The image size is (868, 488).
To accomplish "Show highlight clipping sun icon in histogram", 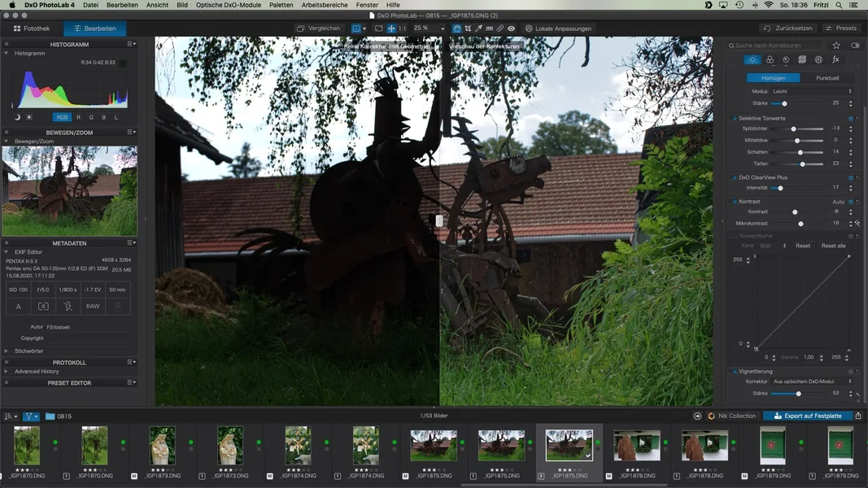I will tap(29, 117).
